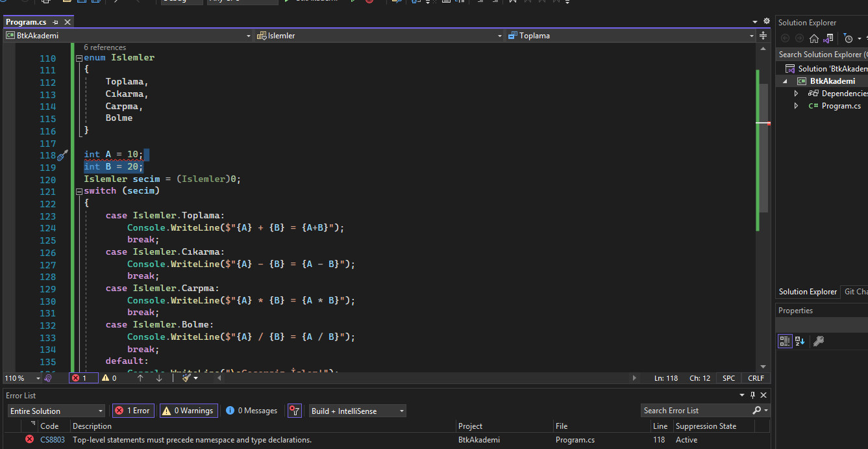Click the red error icon in error row
The width and height of the screenshot is (868, 449).
point(29,440)
